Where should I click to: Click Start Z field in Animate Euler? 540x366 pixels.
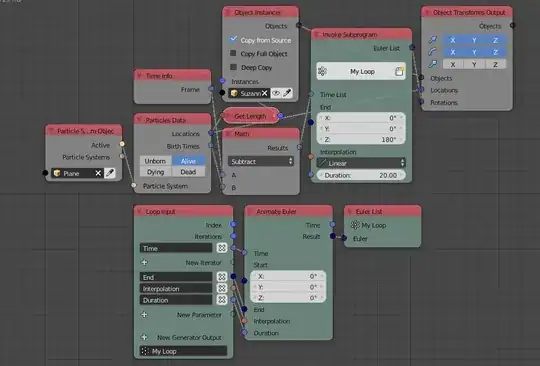pyautogui.click(x=288, y=298)
